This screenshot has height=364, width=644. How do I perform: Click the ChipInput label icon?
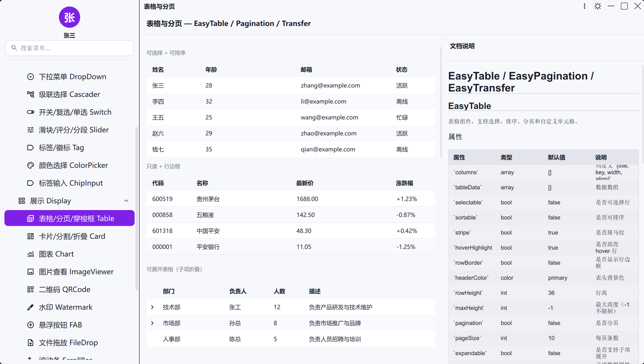(30, 183)
